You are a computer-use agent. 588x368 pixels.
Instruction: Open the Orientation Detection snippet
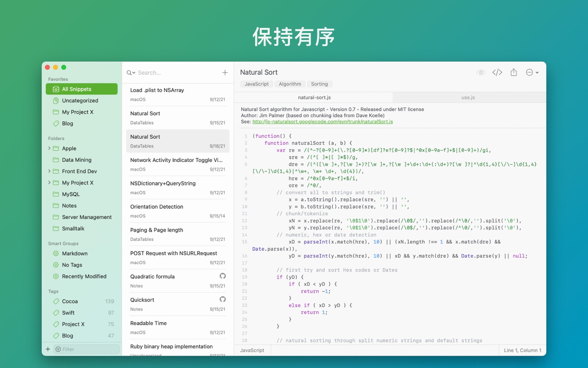pyautogui.click(x=178, y=211)
